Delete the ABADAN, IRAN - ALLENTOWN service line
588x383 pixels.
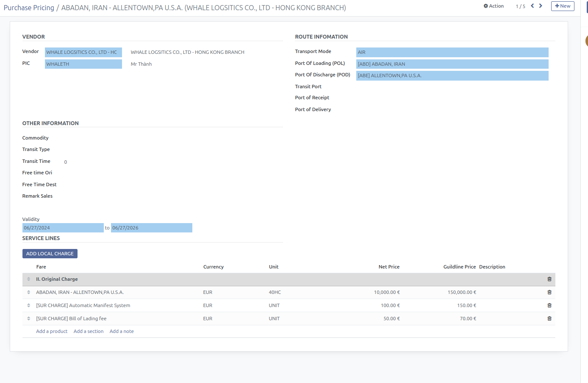[549, 292]
